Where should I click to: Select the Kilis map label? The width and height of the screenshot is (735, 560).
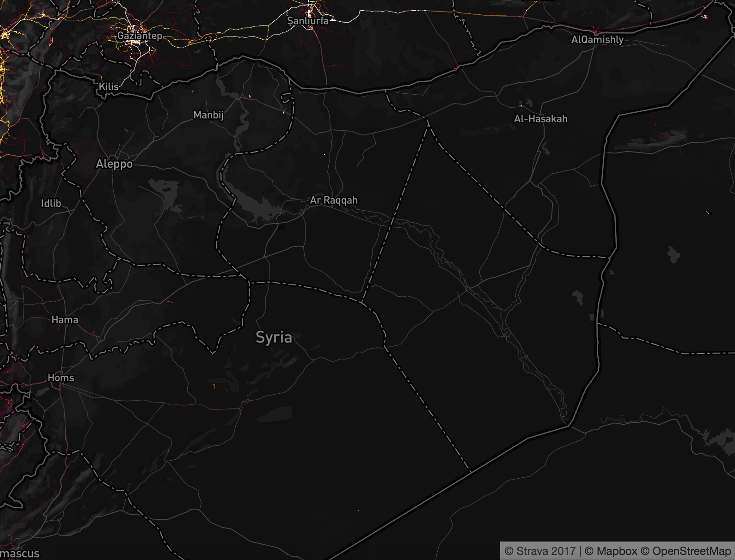click(109, 86)
